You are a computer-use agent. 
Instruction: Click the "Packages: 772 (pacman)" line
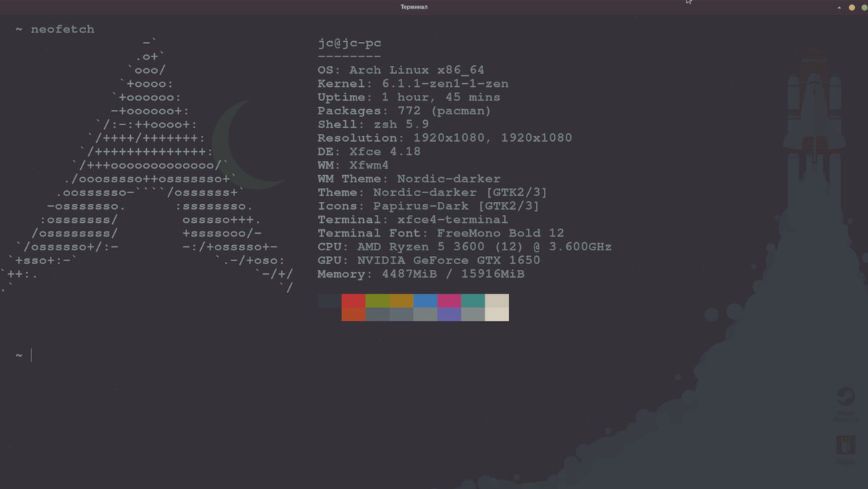[x=404, y=111]
